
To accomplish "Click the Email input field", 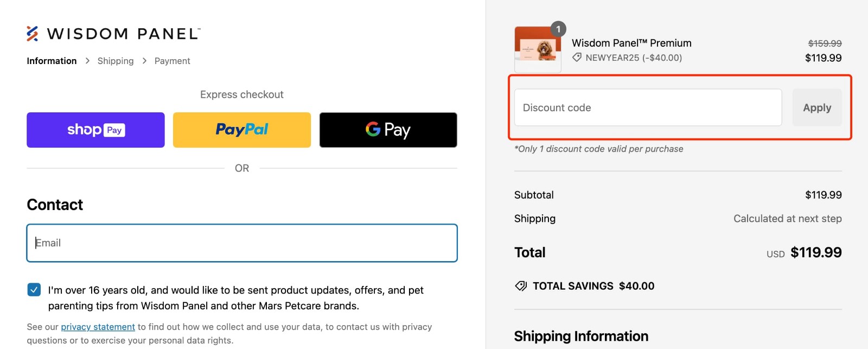I will point(241,243).
